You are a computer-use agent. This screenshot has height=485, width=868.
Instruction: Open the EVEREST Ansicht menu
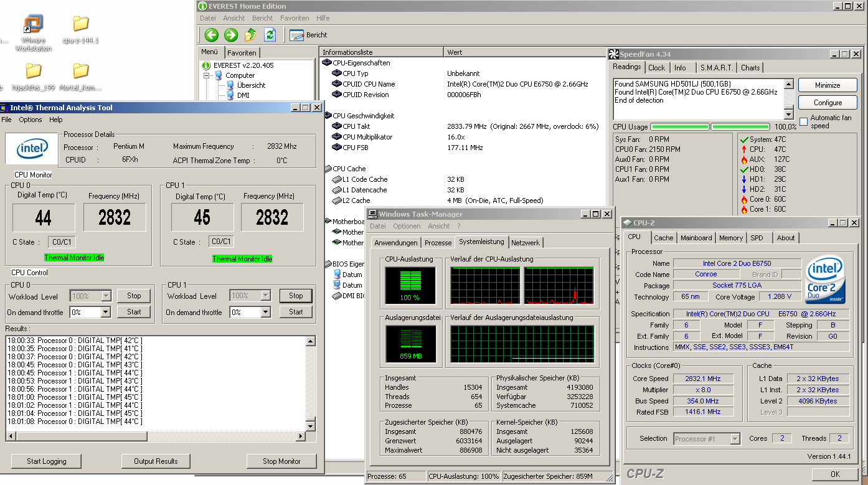(x=234, y=18)
